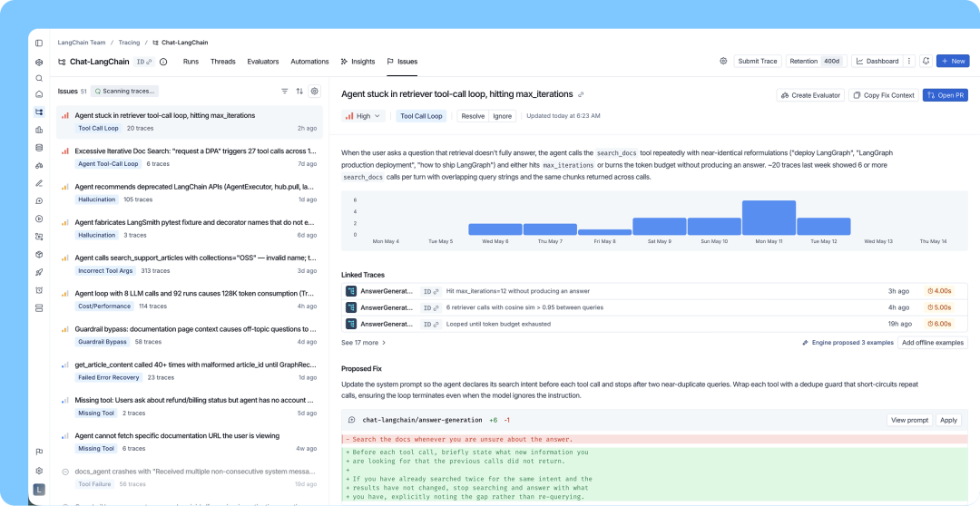Click 'Scanning traces...' status badge
This screenshot has height=506, width=980.
click(x=125, y=92)
